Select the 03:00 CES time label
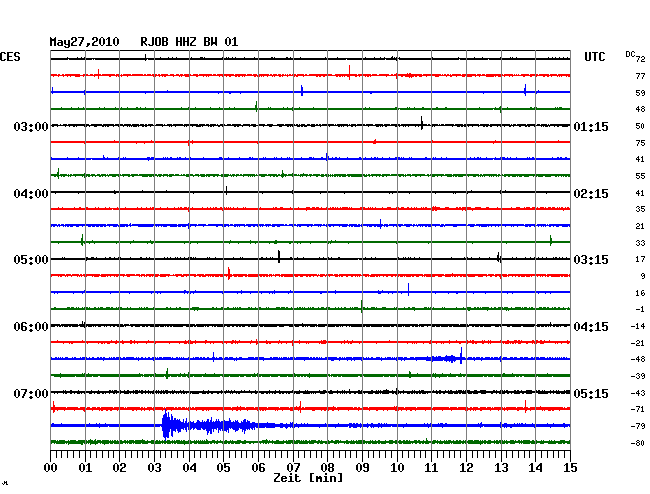 click(31, 126)
